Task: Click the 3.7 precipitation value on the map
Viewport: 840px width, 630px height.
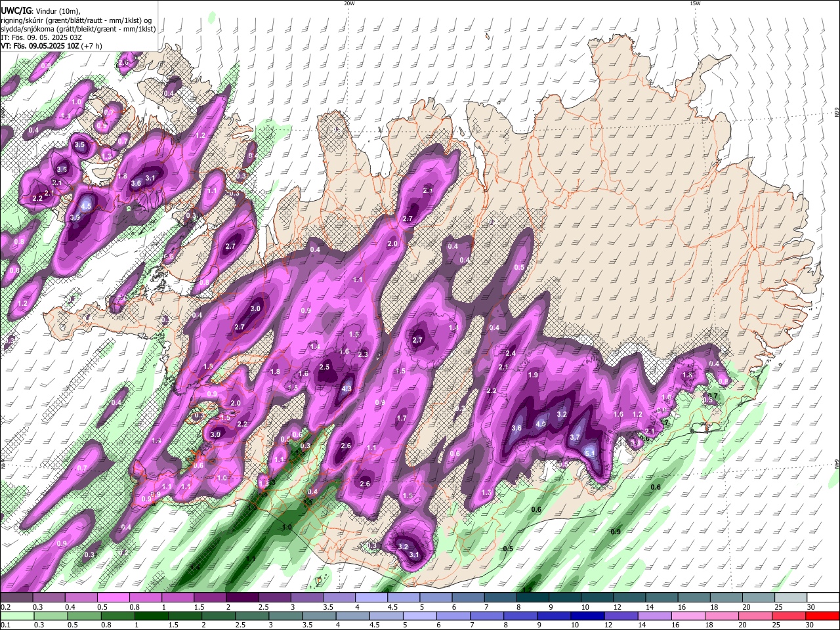Action: point(576,437)
